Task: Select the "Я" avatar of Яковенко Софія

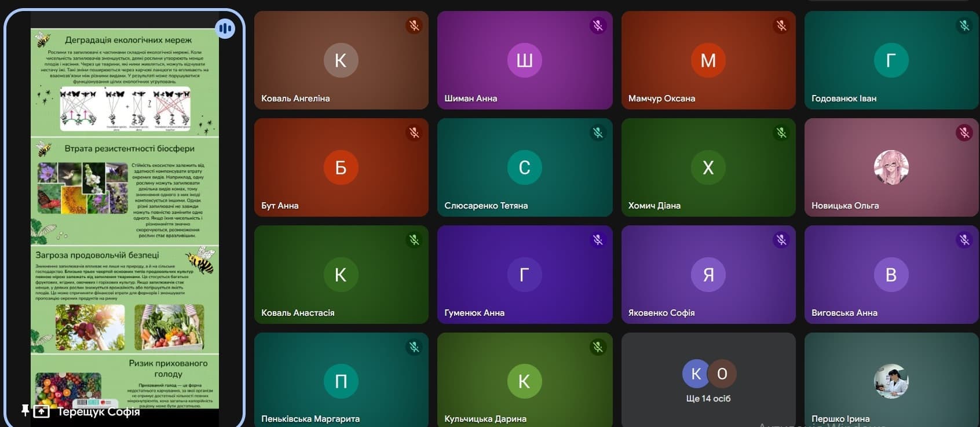Action: point(708,275)
